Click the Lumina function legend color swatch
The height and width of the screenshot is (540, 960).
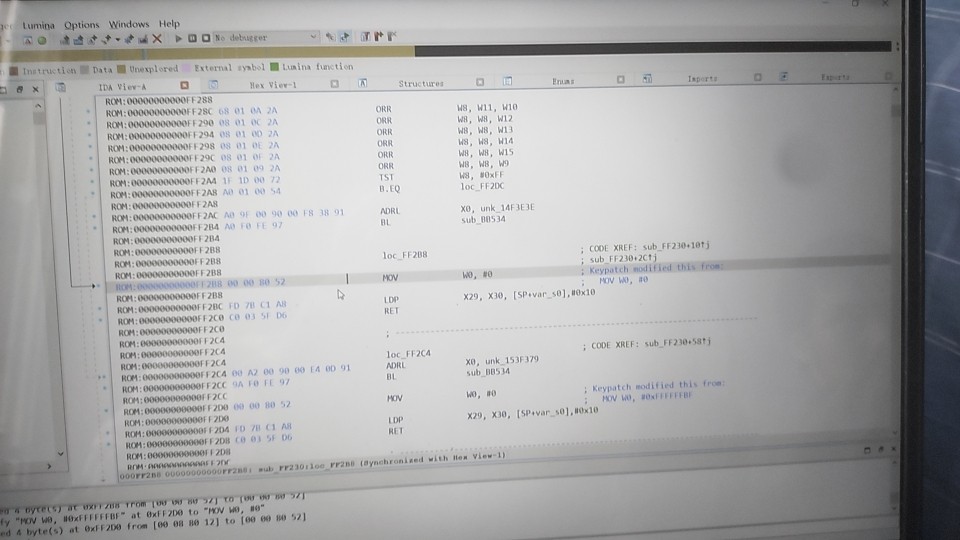tap(274, 67)
